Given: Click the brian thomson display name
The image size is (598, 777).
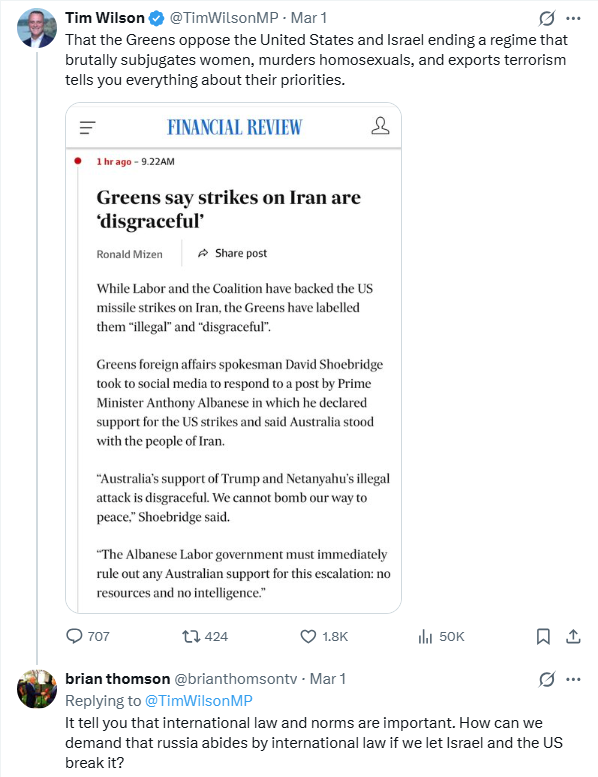Looking at the screenshot, I should pyautogui.click(x=117, y=679).
